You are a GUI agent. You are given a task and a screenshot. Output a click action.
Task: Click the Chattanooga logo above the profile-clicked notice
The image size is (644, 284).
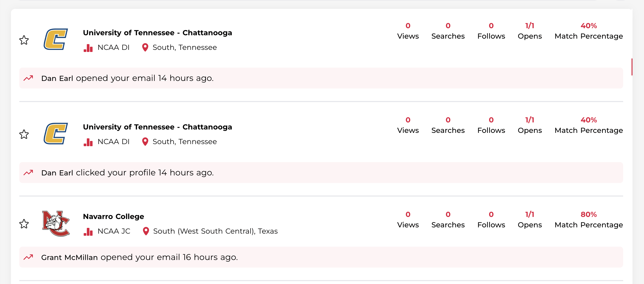56,133
